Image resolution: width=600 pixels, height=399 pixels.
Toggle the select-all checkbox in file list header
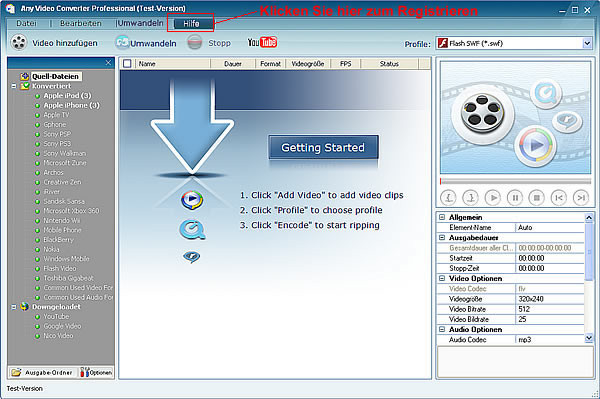(127, 64)
